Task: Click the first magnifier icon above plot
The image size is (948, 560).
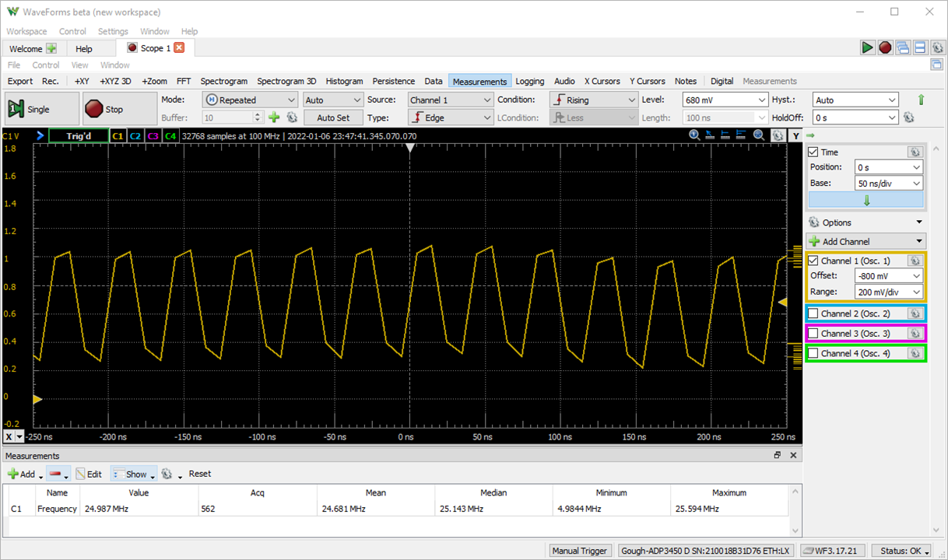Action: click(694, 135)
